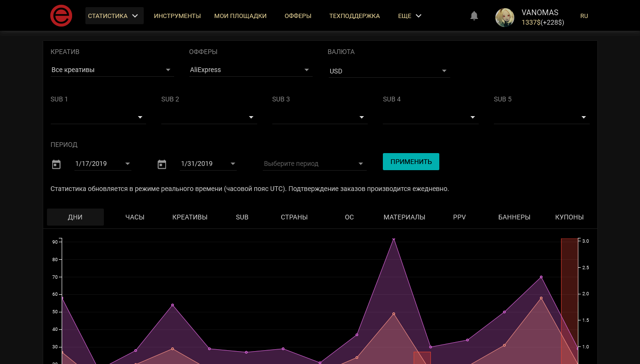Click the balance 1337$(+228$)
This screenshot has height=364, width=640.
tap(543, 22)
